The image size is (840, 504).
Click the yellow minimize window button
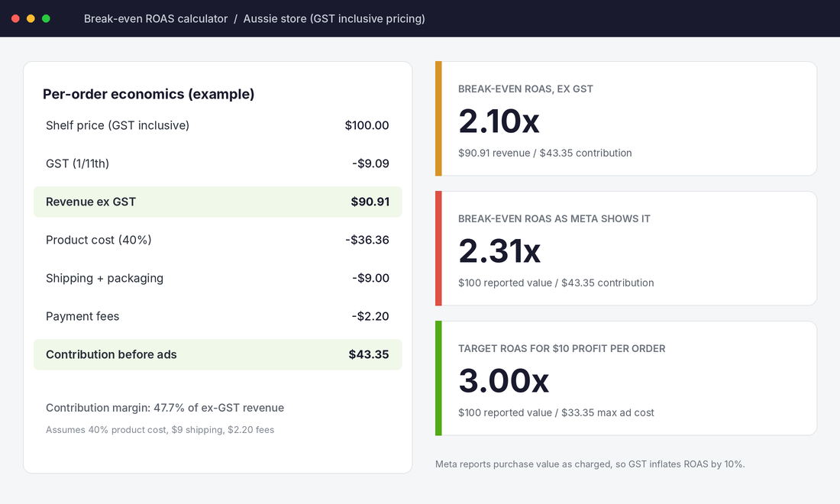[31, 19]
